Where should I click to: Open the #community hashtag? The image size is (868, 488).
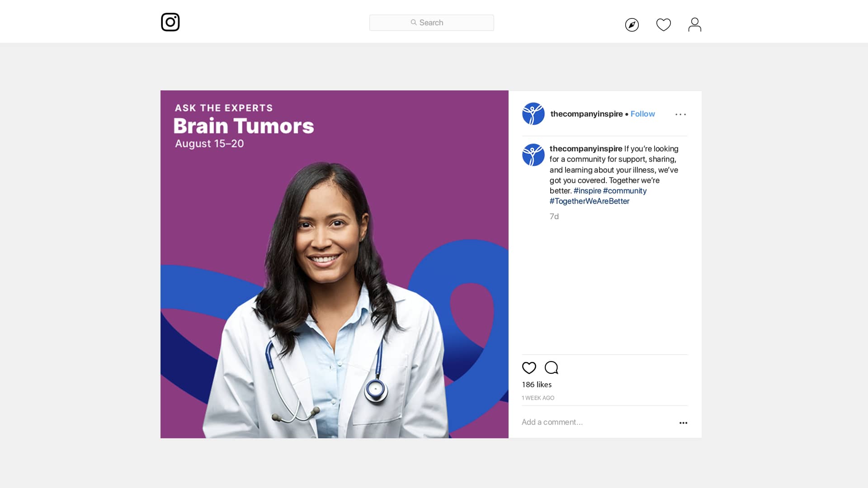(x=625, y=191)
